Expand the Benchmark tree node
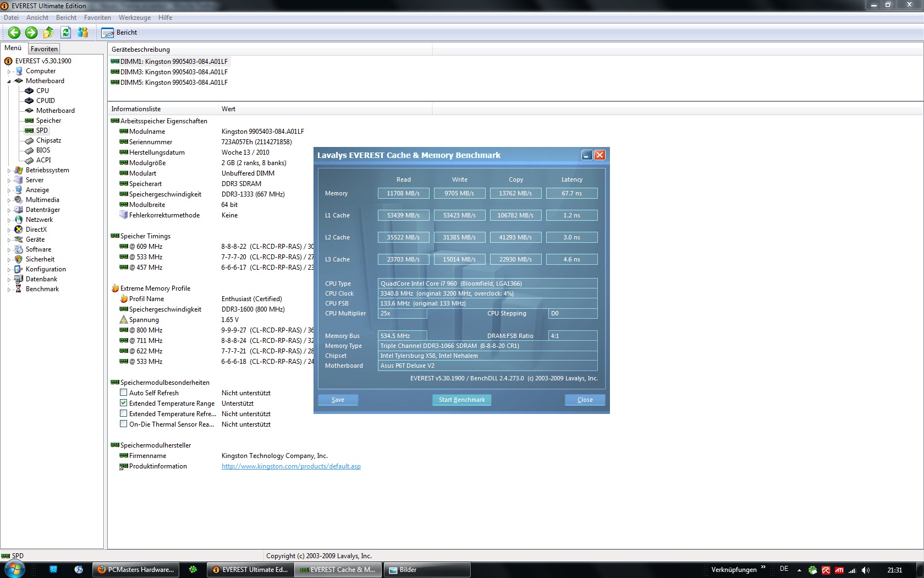This screenshot has height=578, width=924. [9, 290]
